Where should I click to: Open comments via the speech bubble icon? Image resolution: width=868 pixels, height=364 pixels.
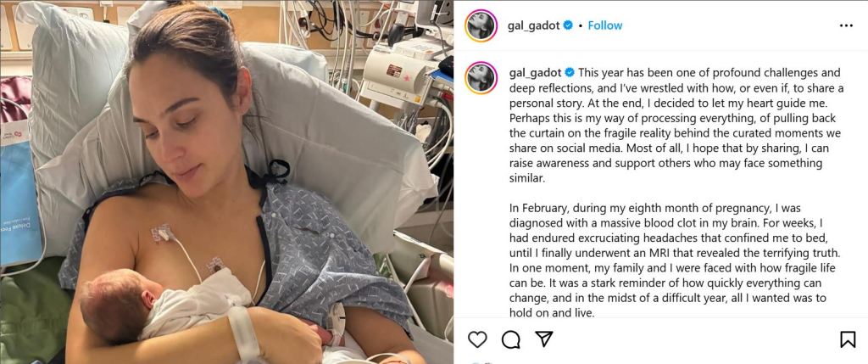[x=510, y=339]
